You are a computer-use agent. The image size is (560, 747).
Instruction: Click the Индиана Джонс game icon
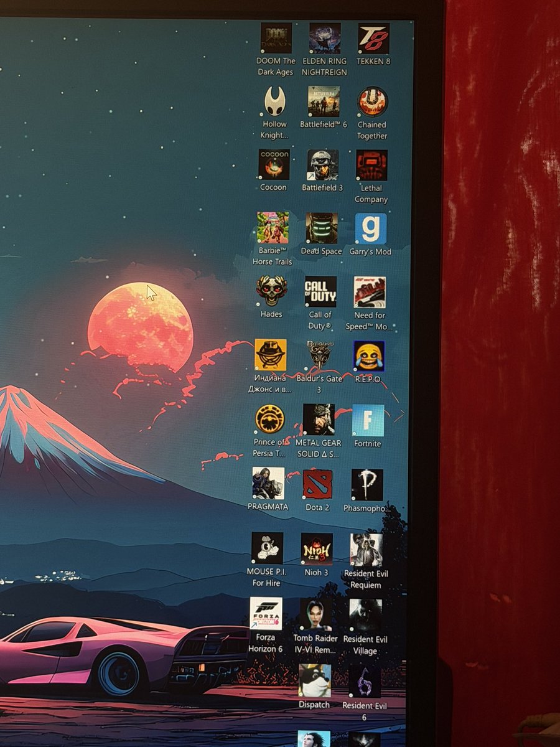[271, 355]
